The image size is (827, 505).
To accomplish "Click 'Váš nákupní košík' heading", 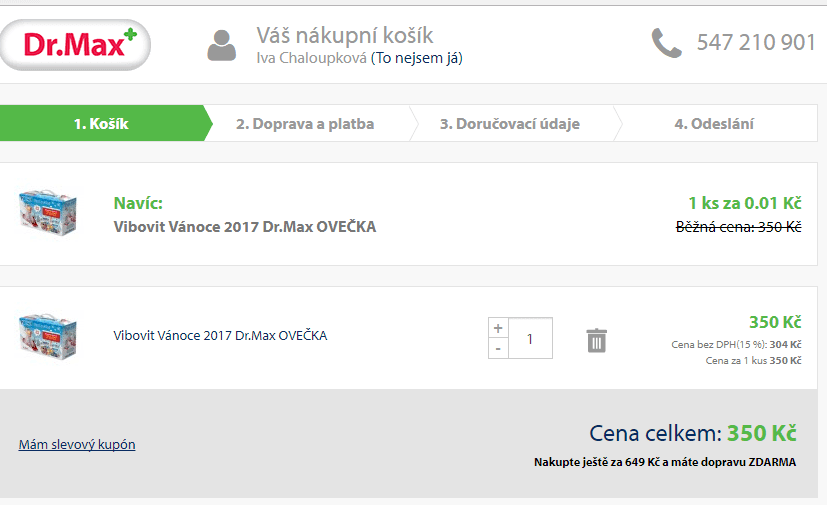I will point(345,36).
